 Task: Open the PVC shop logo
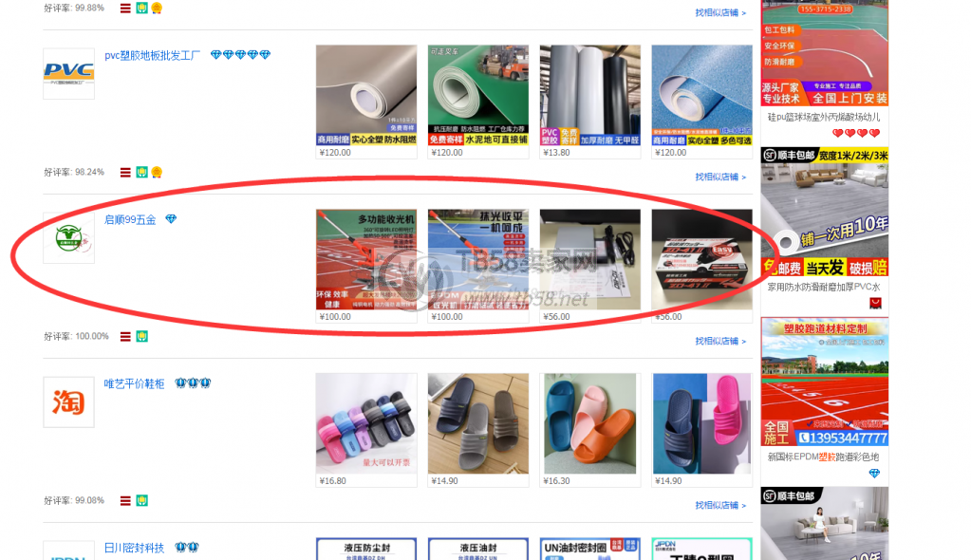(x=68, y=74)
